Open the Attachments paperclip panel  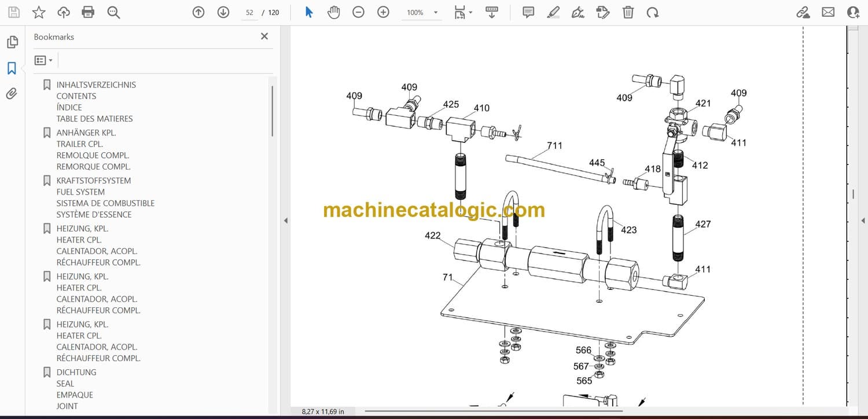(12, 94)
